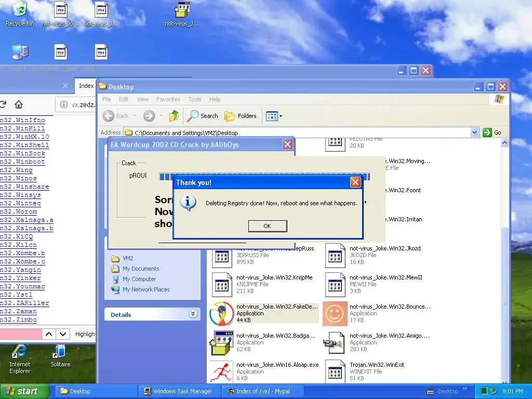Open the Internet Explorer desktop shortcut
Viewport: 532px width, 399px height.
(20, 359)
